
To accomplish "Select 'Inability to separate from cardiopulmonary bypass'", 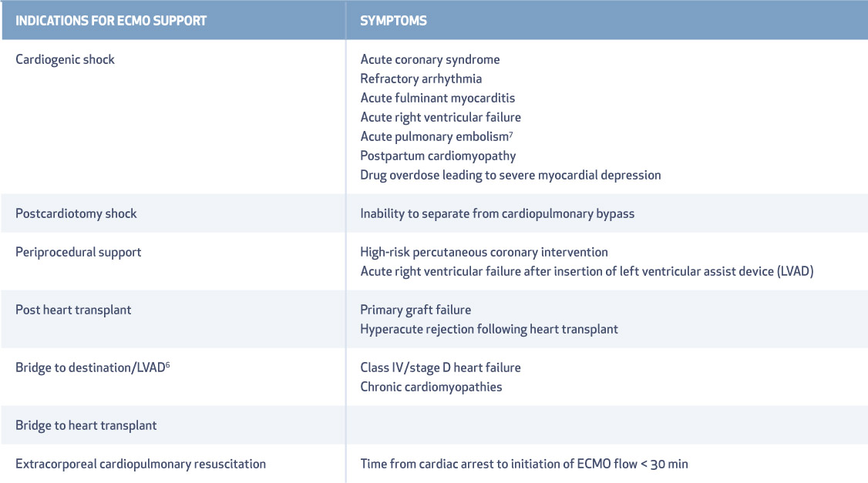I will 497,214.
